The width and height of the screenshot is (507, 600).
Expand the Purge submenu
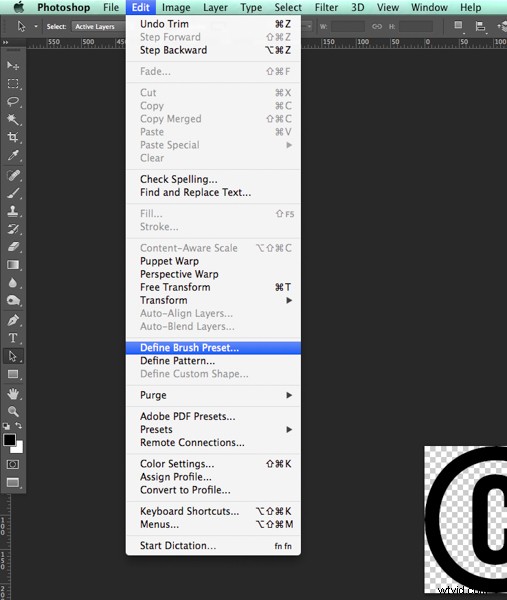pos(213,395)
